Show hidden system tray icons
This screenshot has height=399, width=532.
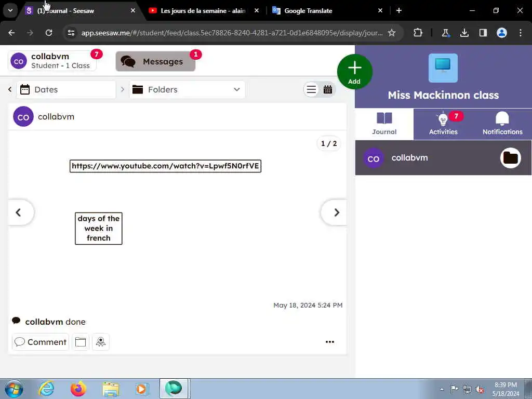pos(442,389)
